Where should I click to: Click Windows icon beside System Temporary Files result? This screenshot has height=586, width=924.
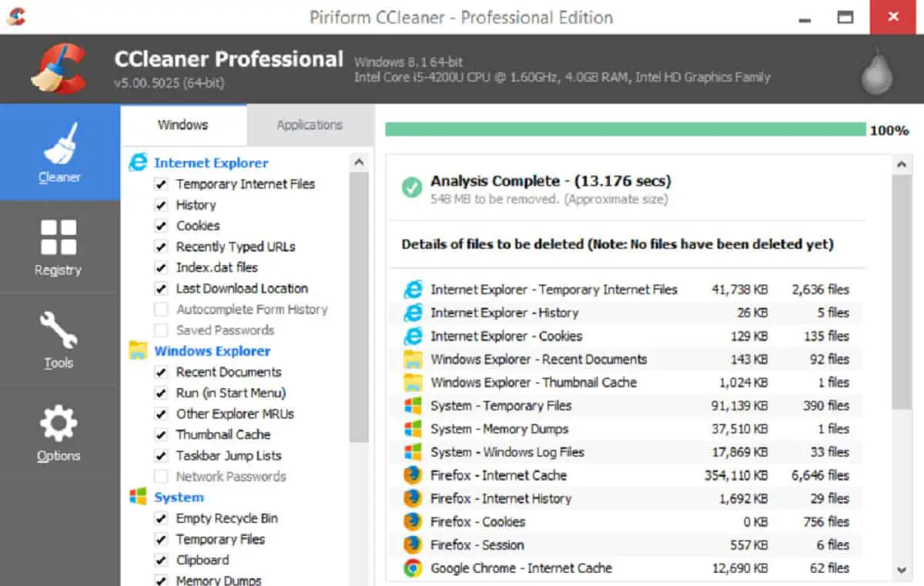click(x=413, y=405)
